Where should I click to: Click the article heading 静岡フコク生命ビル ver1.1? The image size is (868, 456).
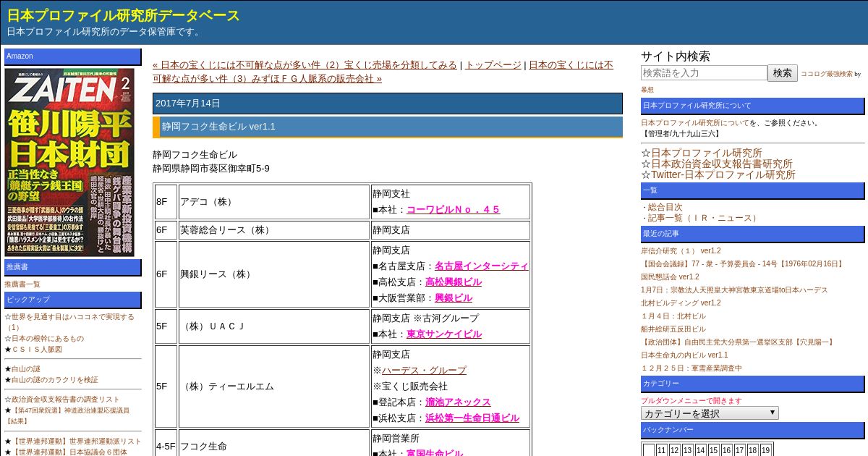[x=218, y=127]
